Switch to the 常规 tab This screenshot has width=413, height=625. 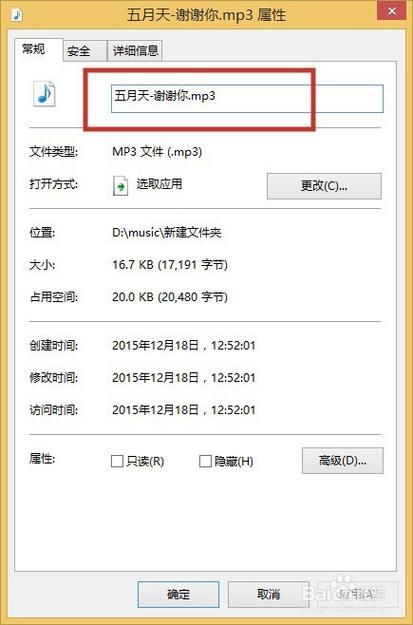(x=34, y=49)
